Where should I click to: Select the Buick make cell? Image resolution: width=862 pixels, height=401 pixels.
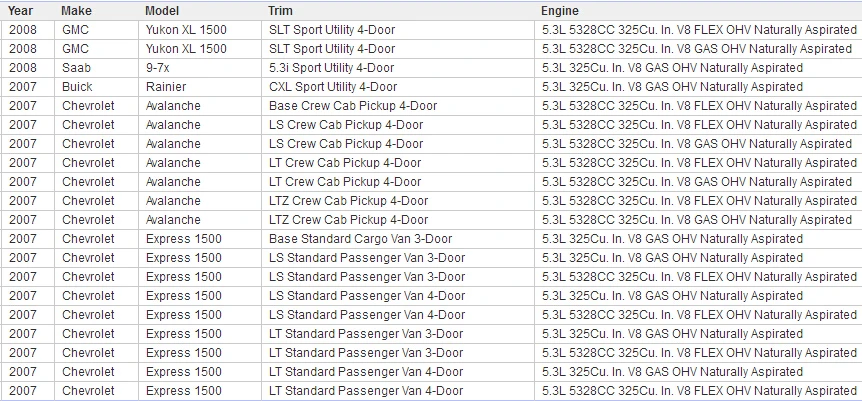point(96,87)
